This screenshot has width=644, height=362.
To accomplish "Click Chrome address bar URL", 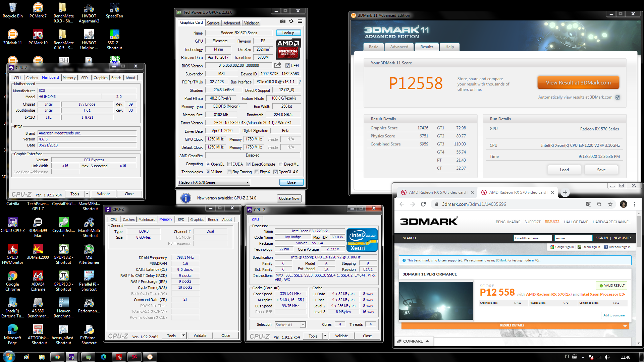I will coord(474,204).
